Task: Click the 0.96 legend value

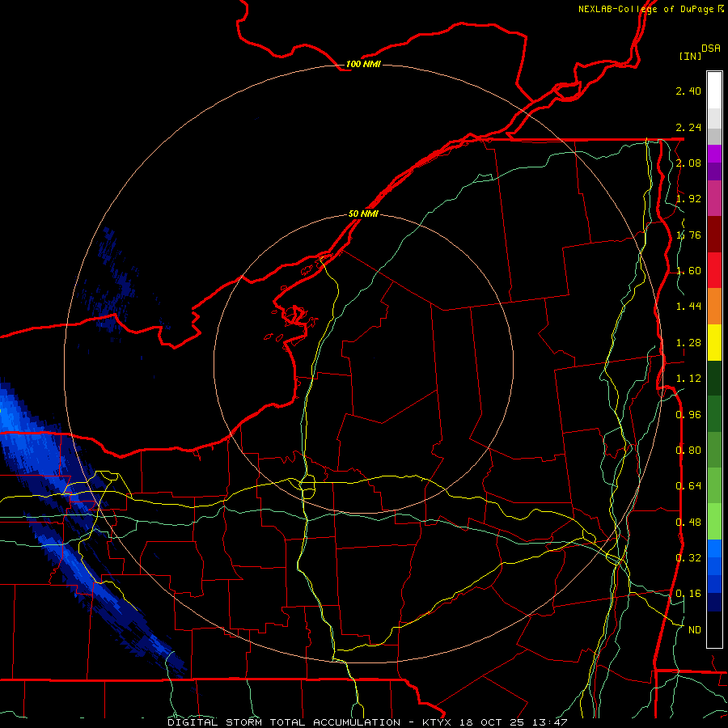Action: tap(688, 414)
